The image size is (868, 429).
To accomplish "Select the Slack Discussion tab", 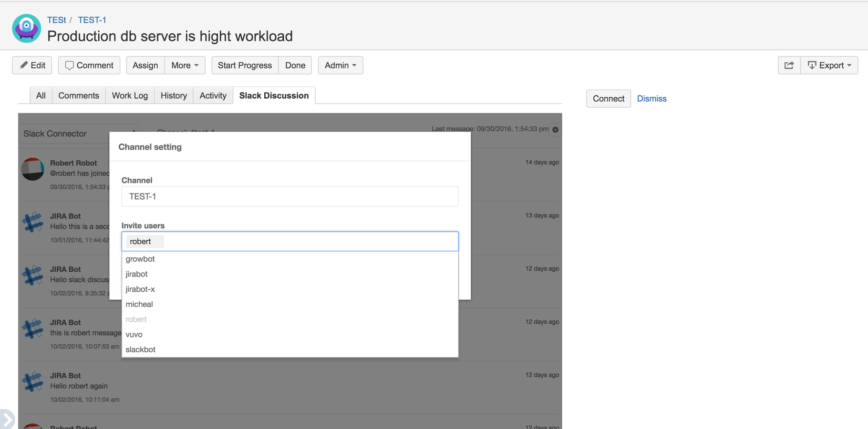I will [274, 95].
